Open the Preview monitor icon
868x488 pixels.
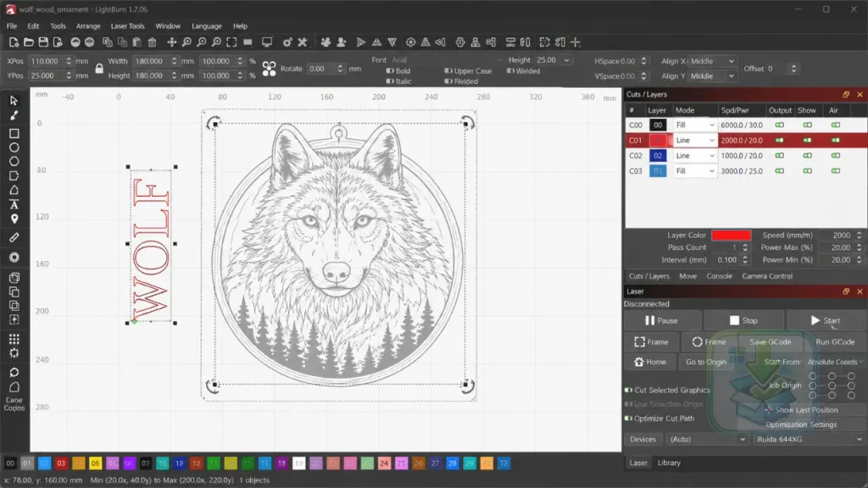[267, 42]
